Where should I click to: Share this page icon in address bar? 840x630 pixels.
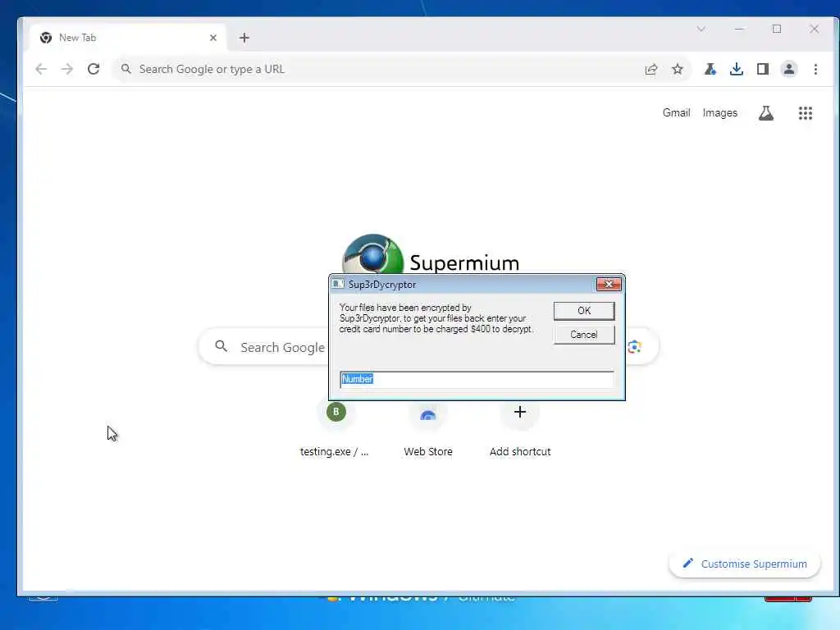pos(651,69)
